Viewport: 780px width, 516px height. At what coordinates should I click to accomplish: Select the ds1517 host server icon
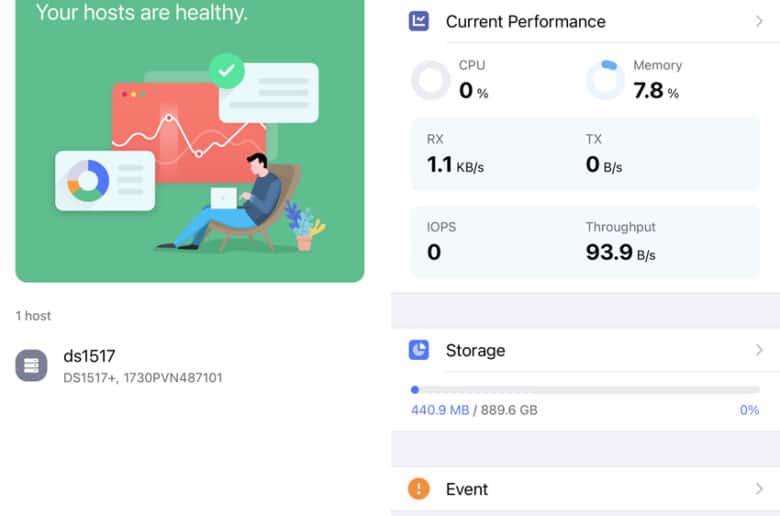pos(31,366)
